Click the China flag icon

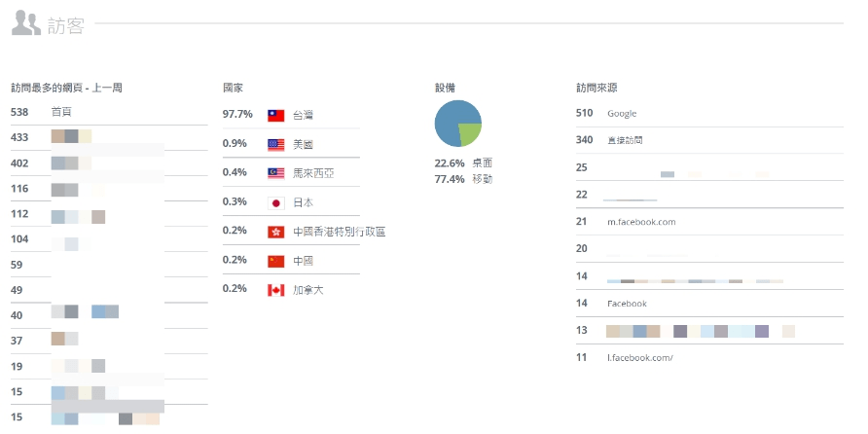pos(275,261)
